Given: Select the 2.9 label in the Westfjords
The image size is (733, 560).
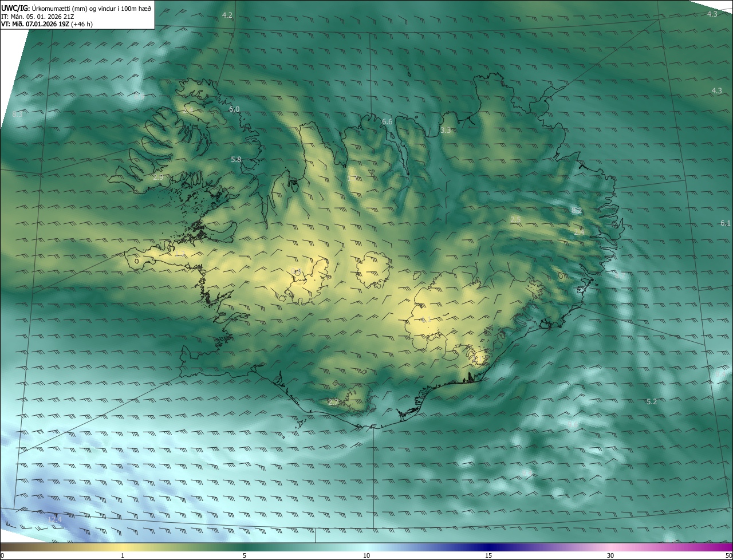Looking at the screenshot, I should [158, 178].
